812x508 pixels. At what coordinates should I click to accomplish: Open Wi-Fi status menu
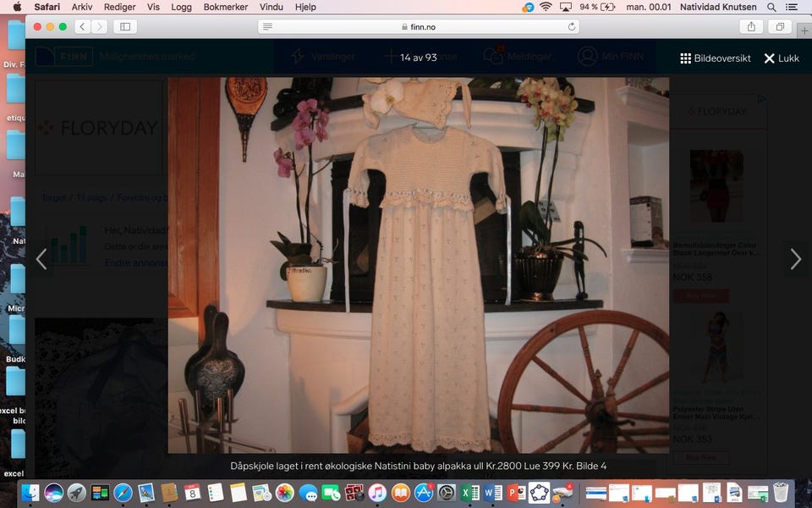[546, 7]
